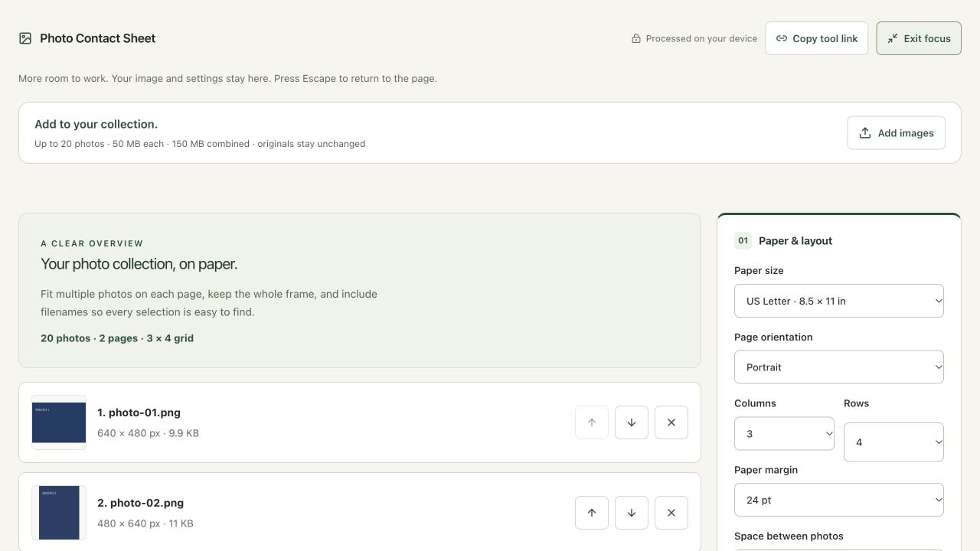Click the photo-01.png thumbnail
The height and width of the screenshot is (551, 980).
59,422
